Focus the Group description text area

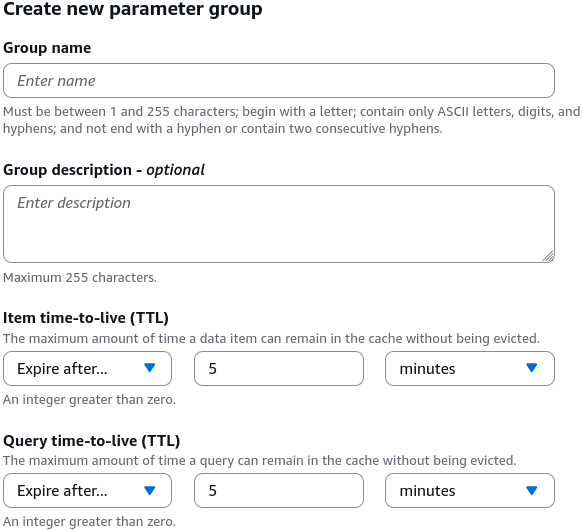279,224
